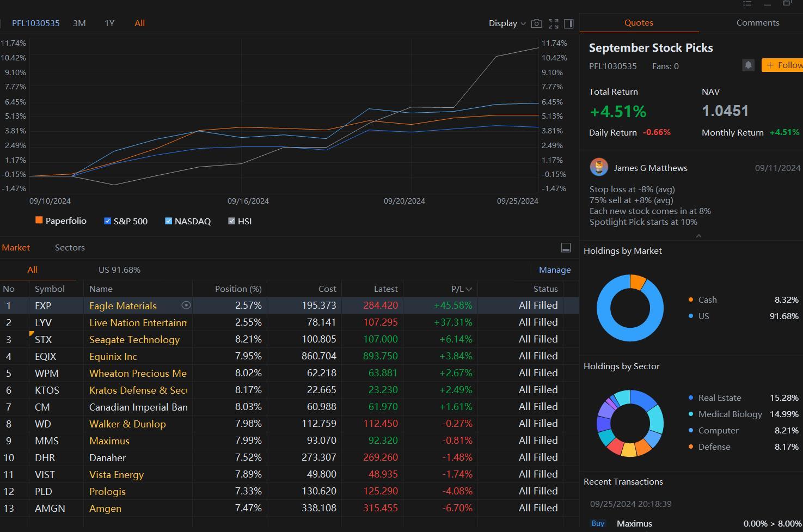Open Seagate Technology stock

tap(134, 340)
